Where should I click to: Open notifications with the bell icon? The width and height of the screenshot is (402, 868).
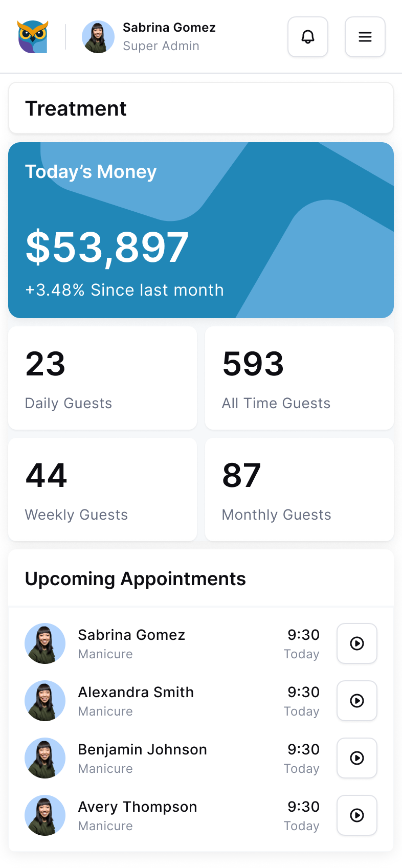(308, 37)
